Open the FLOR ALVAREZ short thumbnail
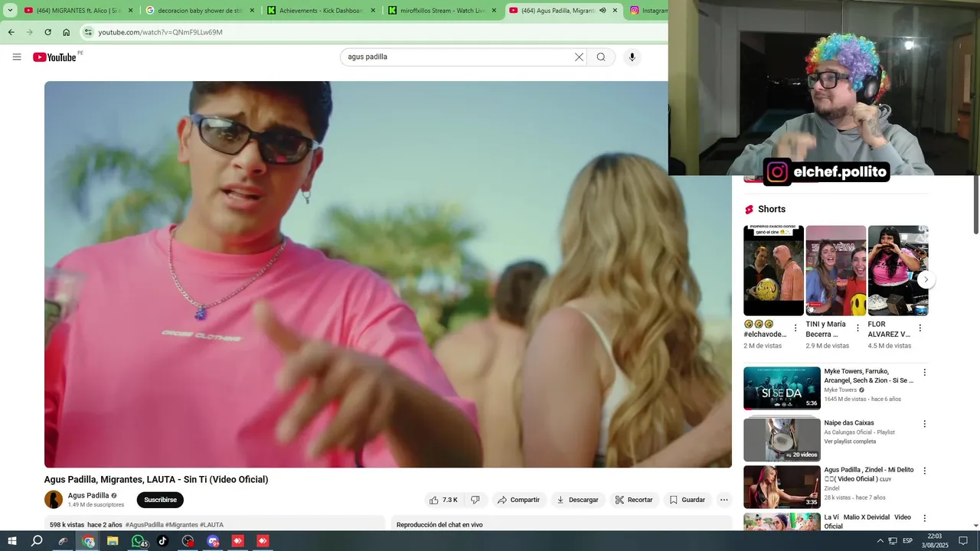This screenshot has width=980, height=551. pos(898,270)
